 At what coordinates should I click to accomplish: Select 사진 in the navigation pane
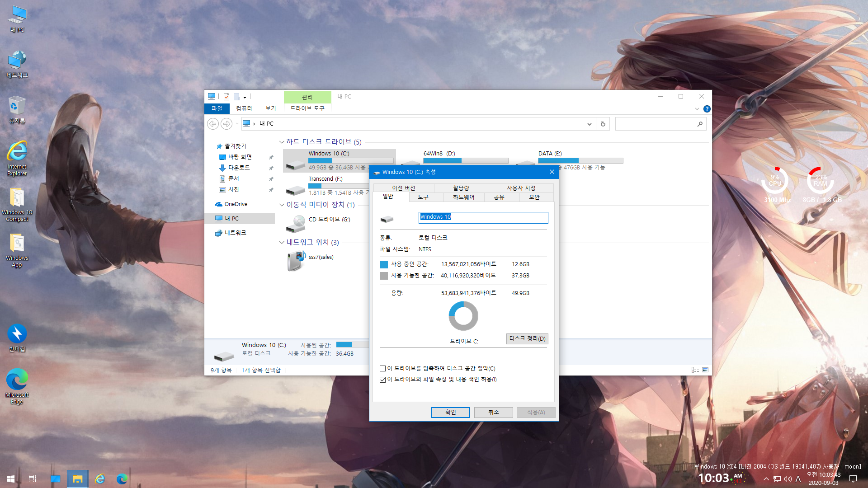234,190
